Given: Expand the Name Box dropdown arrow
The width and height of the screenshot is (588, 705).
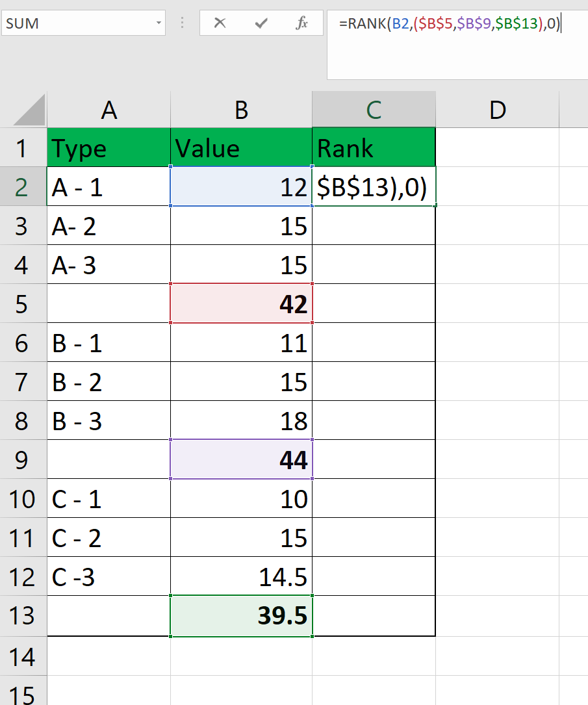Looking at the screenshot, I should pos(159,23).
